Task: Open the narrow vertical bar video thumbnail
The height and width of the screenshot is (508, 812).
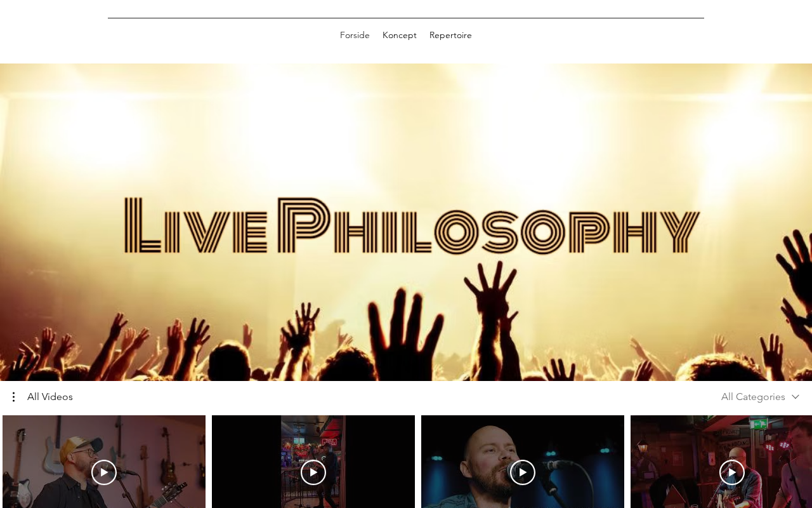Action: (x=313, y=462)
